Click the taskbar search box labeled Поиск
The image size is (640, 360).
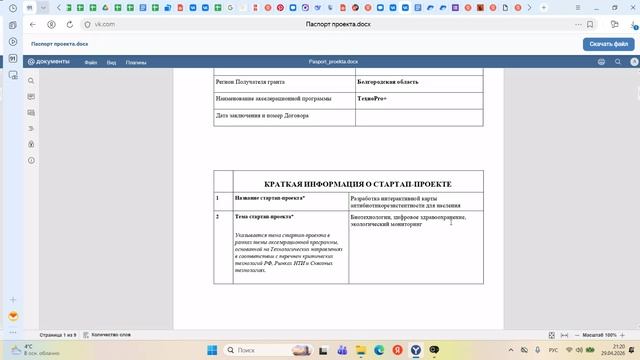[269, 350]
